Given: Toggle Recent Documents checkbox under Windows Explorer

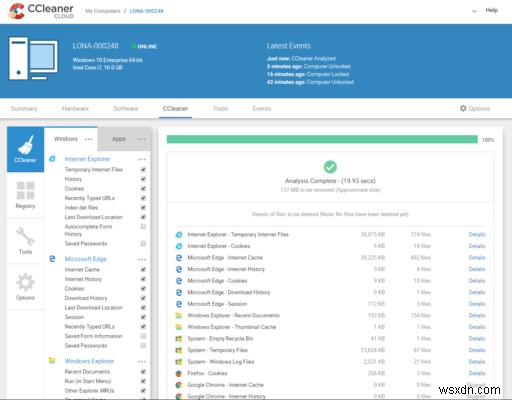Looking at the screenshot, I should click(143, 371).
